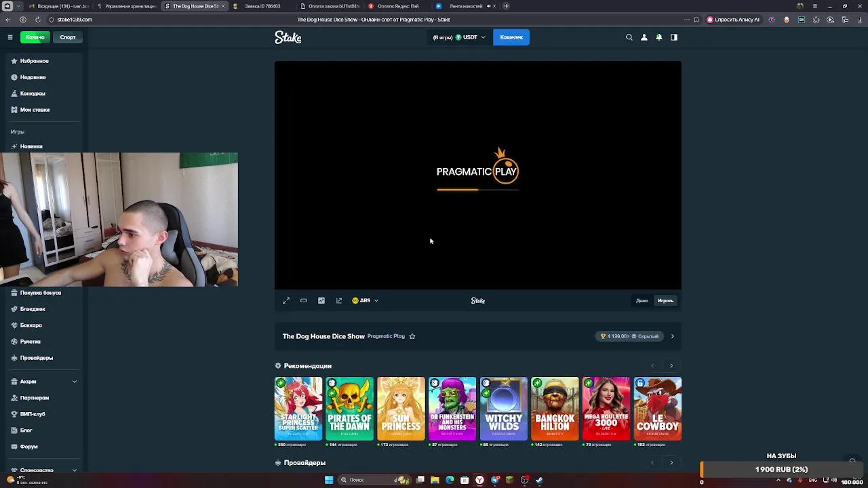
Task: Click Спросить Алису AI button
Action: point(734,20)
